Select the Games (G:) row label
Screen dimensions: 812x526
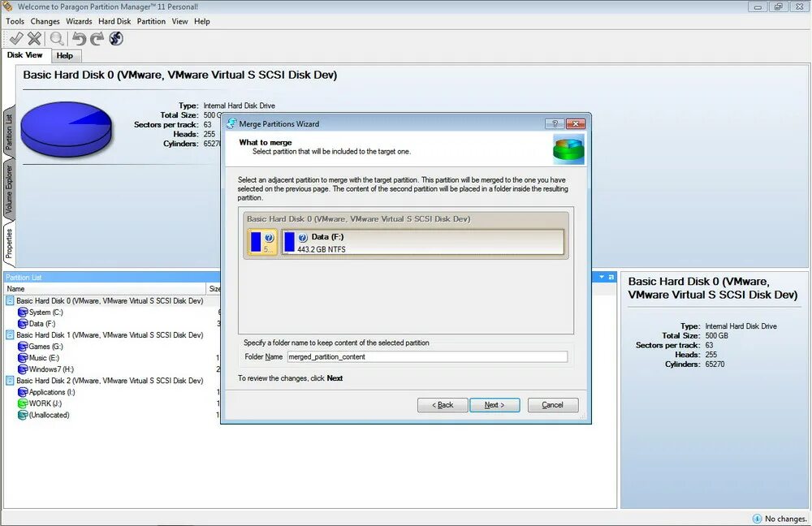46,347
